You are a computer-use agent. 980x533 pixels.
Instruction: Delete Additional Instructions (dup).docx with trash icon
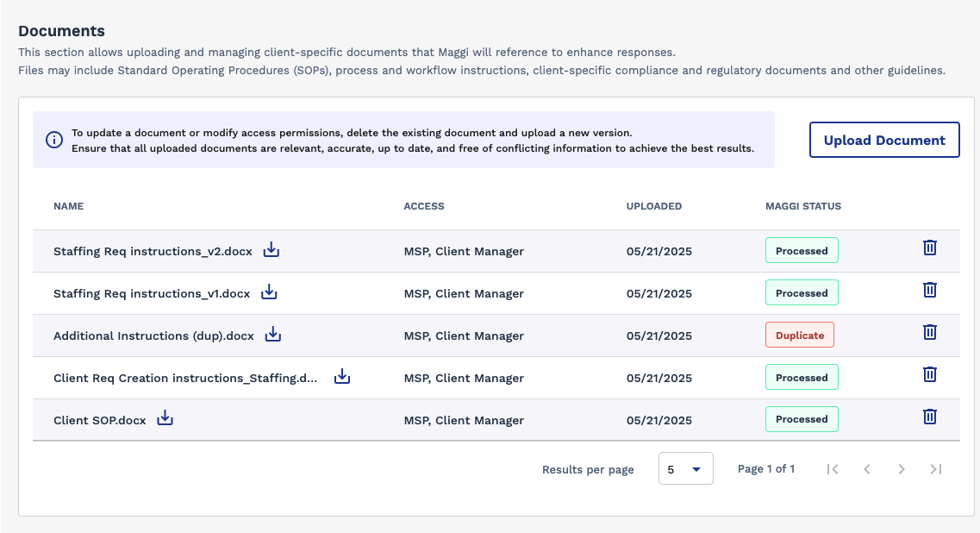pos(930,332)
